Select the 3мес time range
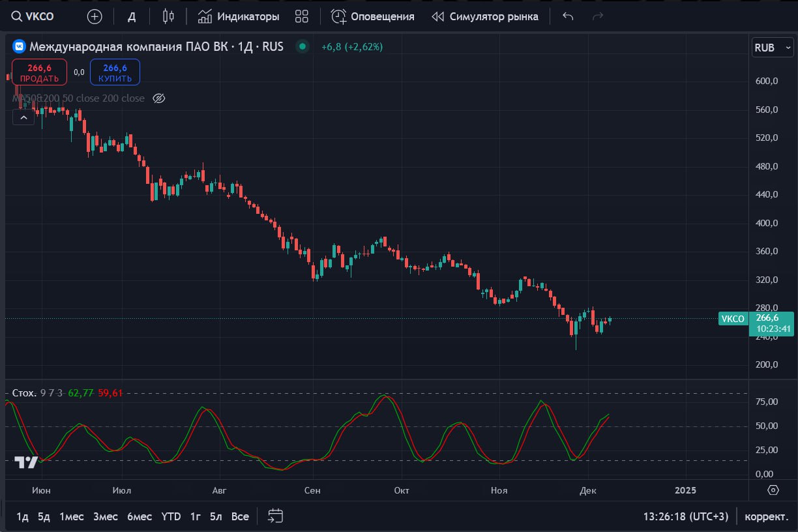The height and width of the screenshot is (532, 798). [106, 516]
